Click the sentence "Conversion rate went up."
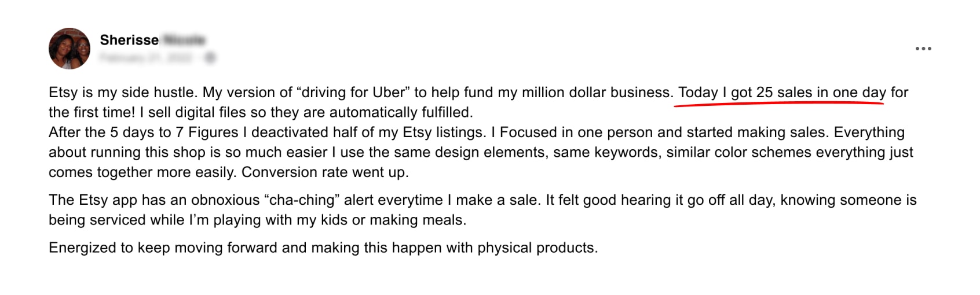 click(325, 172)
